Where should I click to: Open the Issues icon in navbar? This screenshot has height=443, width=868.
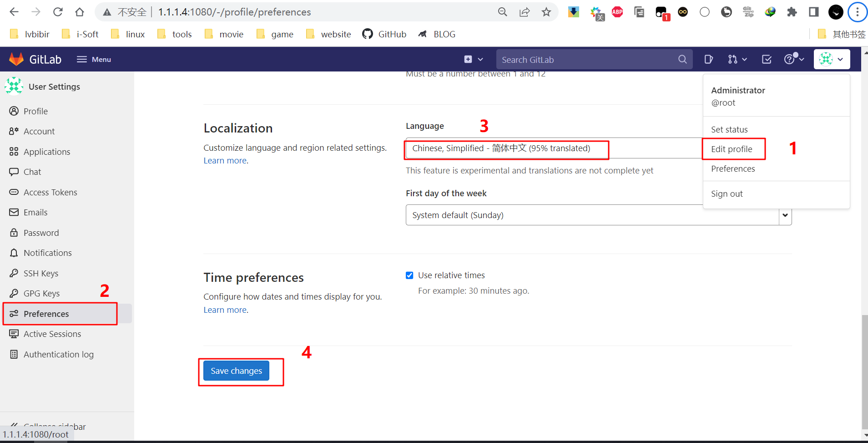708,59
